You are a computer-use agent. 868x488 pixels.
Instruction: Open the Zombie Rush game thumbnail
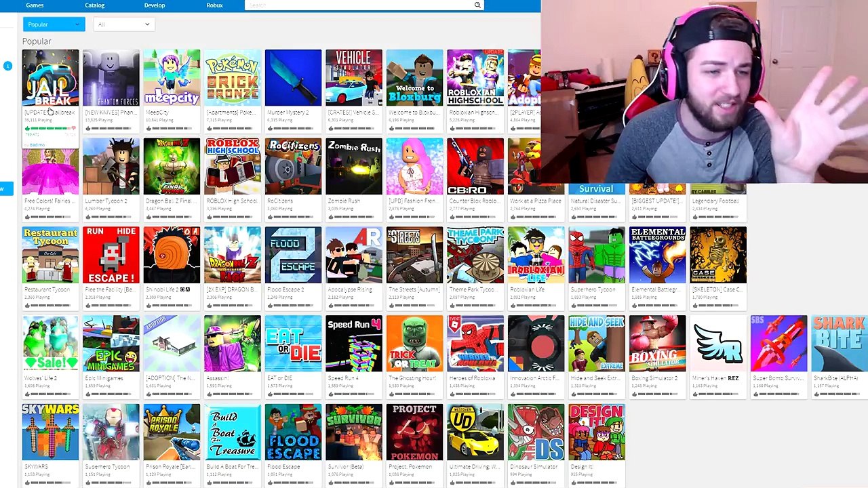point(354,166)
